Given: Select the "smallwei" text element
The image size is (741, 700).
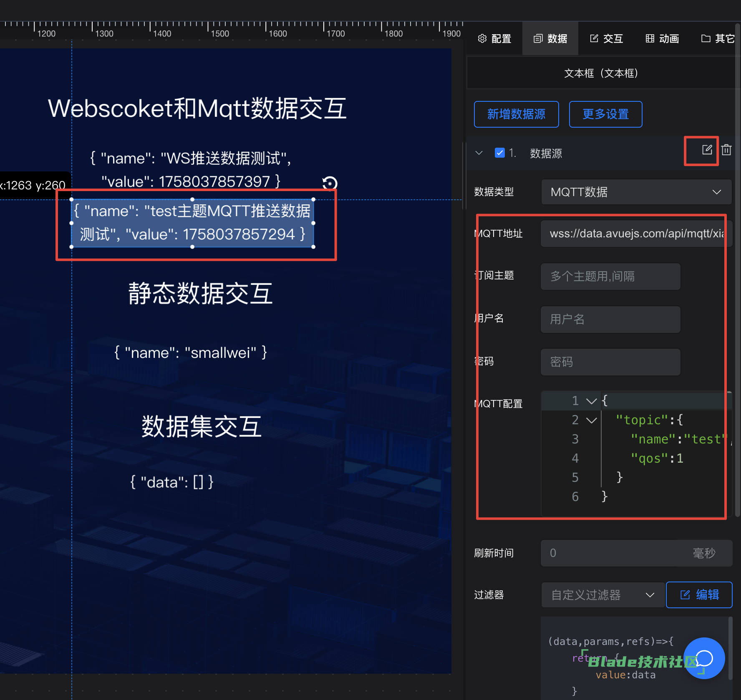Looking at the screenshot, I should click(191, 353).
